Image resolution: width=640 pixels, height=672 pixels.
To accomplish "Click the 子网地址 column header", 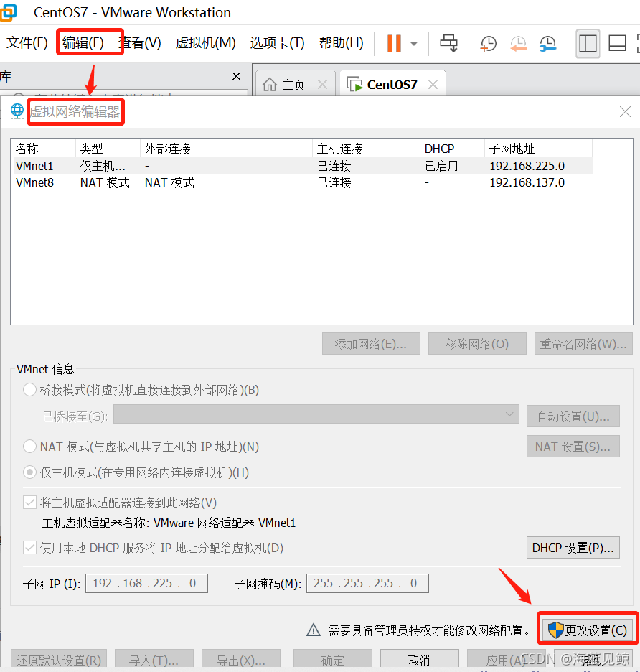I will (x=538, y=149).
